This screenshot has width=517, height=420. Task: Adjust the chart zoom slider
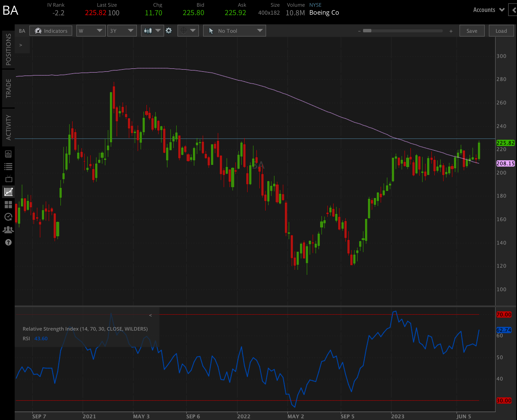(368, 31)
